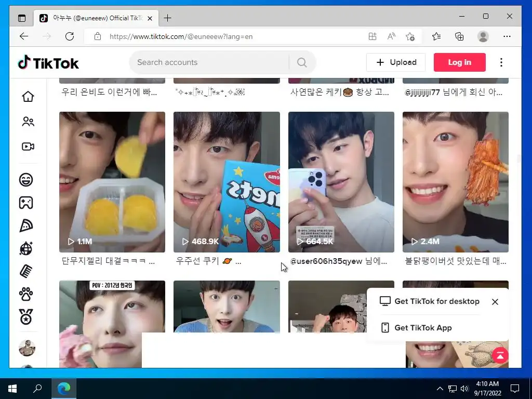The image size is (532, 399).
Task: Click the site info lock icon
Action: pos(98,36)
